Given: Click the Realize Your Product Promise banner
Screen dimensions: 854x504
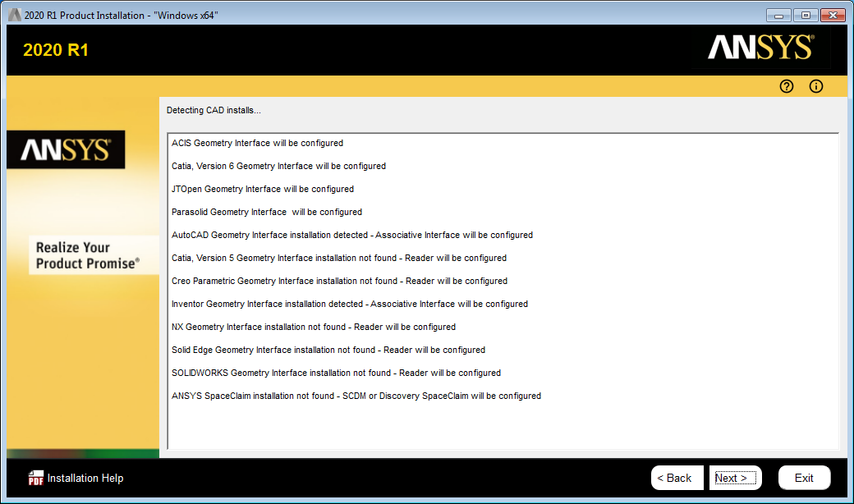Looking at the screenshot, I should (87, 255).
